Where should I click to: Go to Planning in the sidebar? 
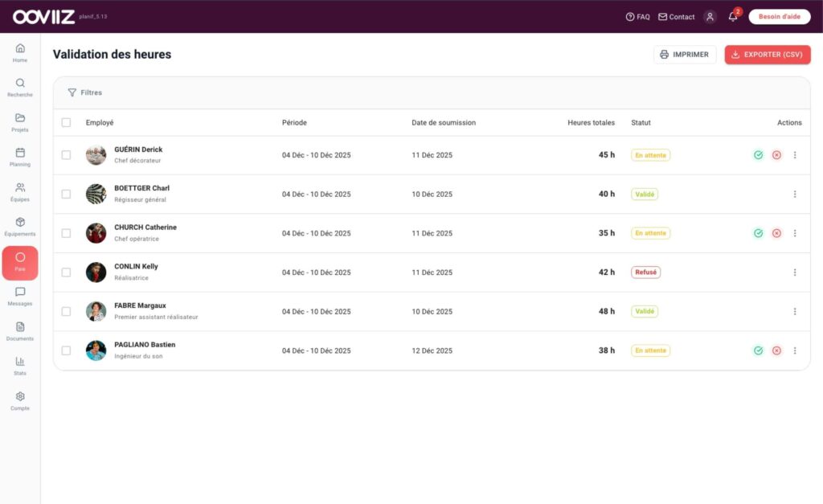(20, 157)
